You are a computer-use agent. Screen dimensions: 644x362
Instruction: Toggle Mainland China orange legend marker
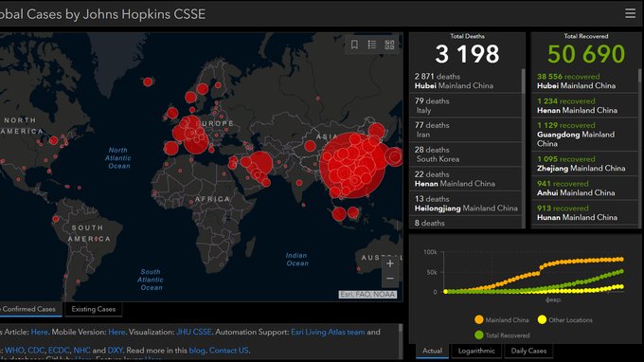pyautogui.click(x=478, y=319)
